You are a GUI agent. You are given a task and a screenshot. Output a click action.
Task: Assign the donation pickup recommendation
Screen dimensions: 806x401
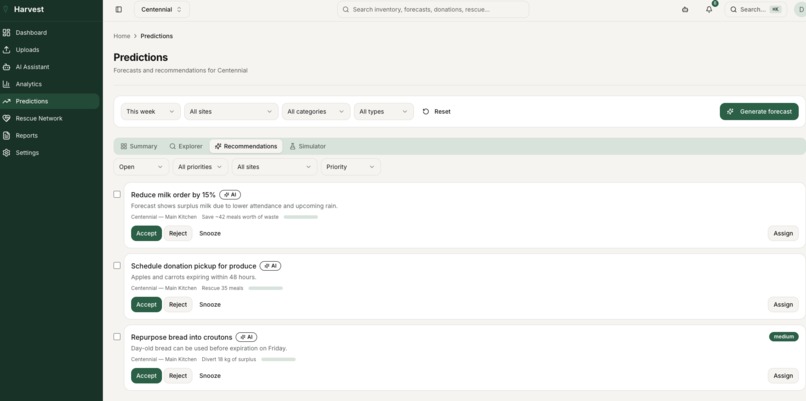[x=783, y=304]
